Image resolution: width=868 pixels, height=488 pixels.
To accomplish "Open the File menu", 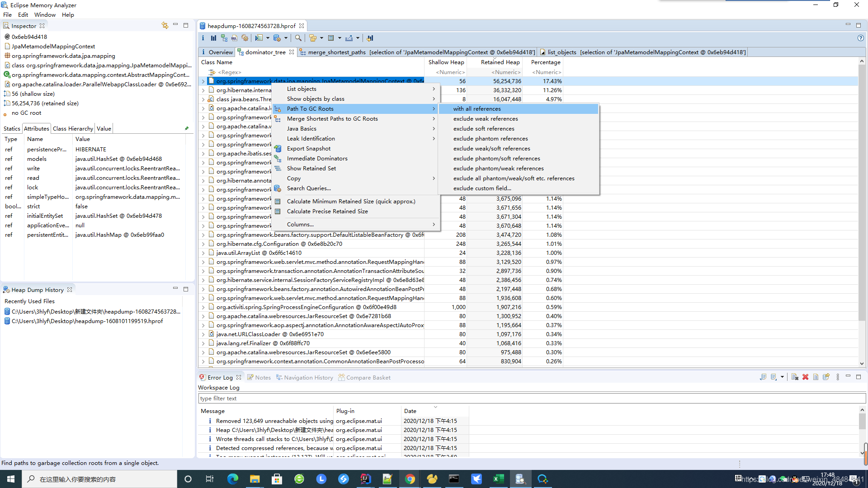I will [x=7, y=15].
